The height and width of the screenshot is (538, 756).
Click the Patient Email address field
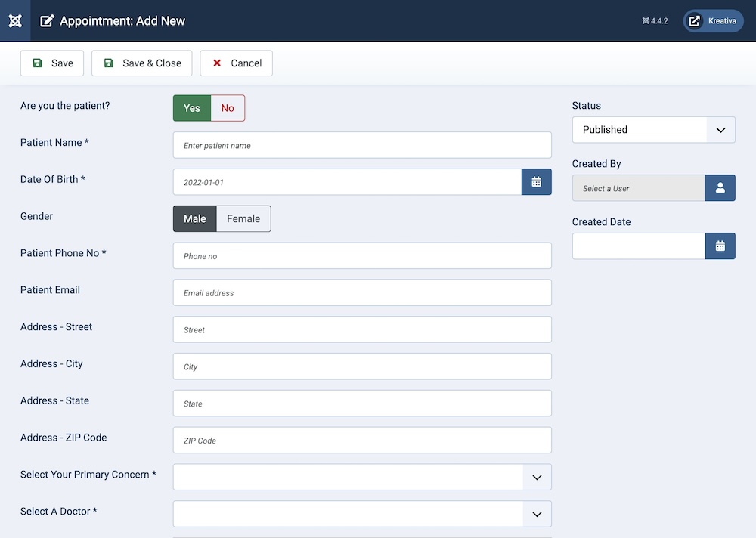362,292
